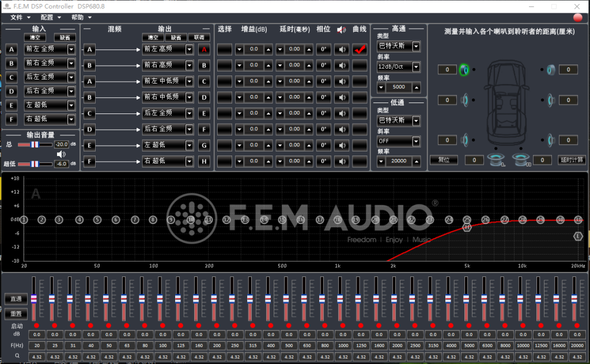Screen dimensions: 590x364
Task: Select EQ node 8 on the graph
Action: tap(153, 219)
